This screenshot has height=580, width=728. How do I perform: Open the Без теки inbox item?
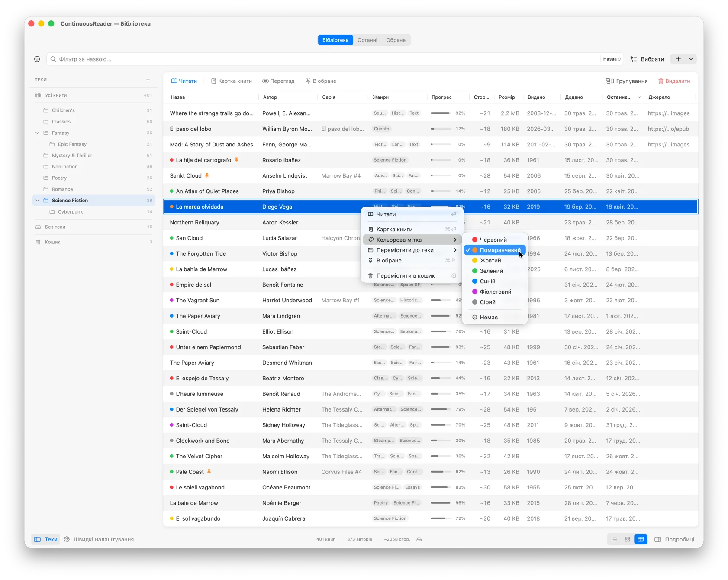94,227
